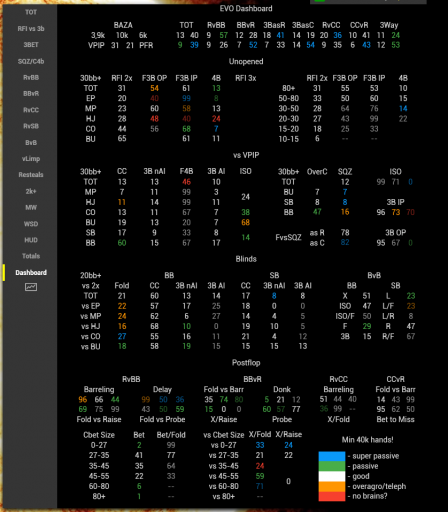Click the red no brains swatch

click(332, 496)
